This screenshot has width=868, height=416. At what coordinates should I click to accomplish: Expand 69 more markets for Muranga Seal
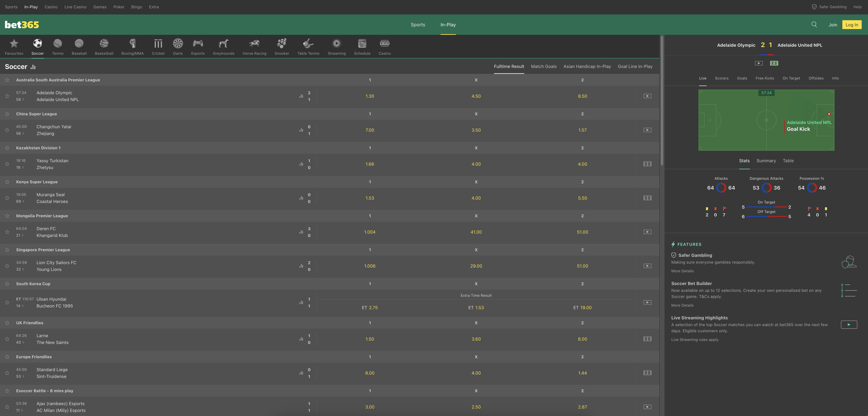coord(20,202)
